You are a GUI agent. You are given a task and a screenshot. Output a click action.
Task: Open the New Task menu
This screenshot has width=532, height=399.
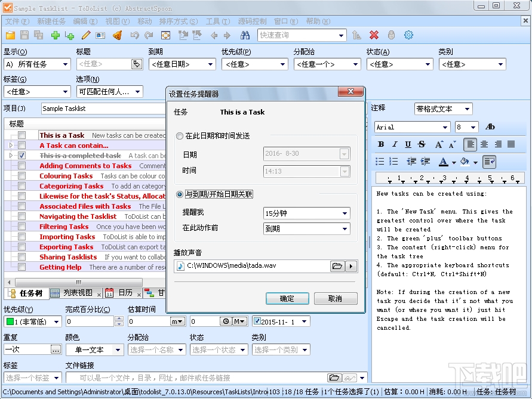click(51, 21)
